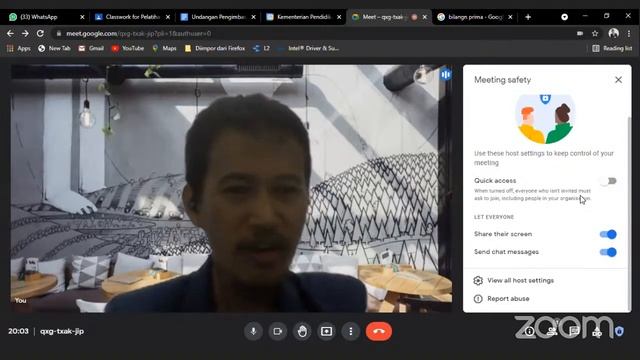Open chat with everyone icon
The image size is (640, 360).
point(574,331)
